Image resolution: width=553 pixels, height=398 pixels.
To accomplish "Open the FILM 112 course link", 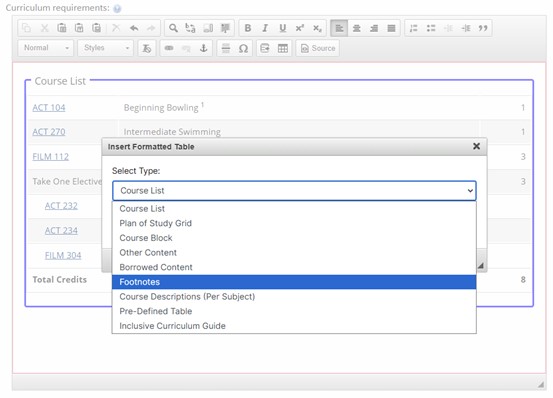I will point(50,157).
